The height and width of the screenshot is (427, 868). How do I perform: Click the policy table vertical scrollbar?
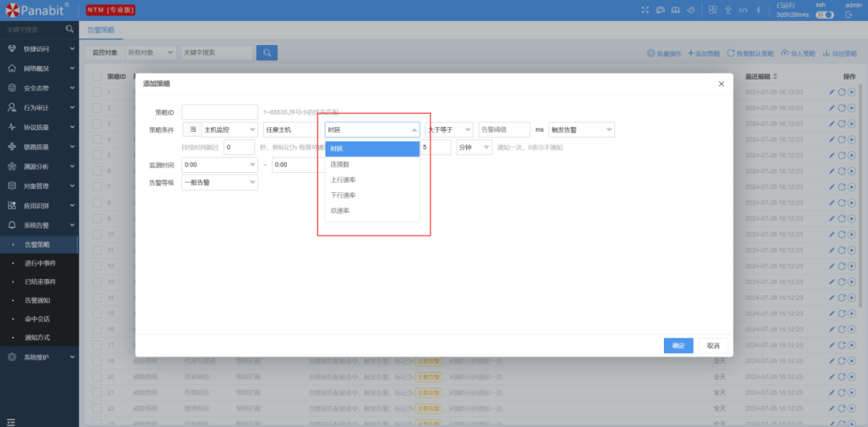click(860, 195)
